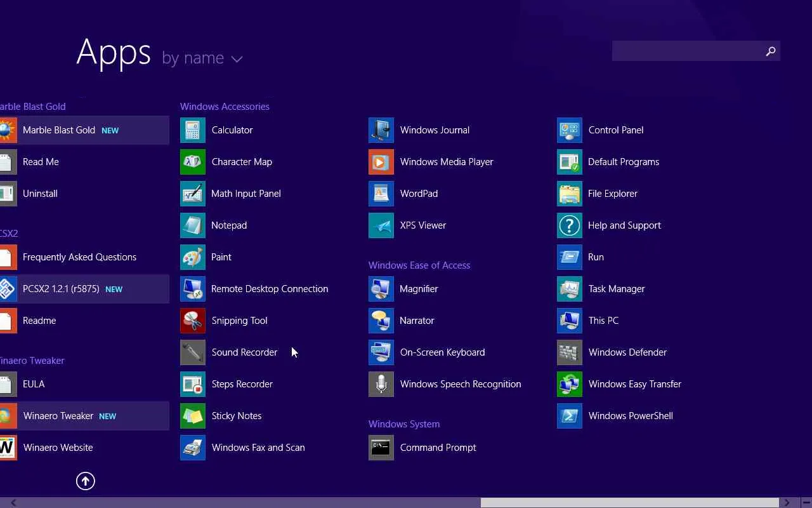Open the Marble Blast Gold app tile
Viewport: 812px width, 508px height.
[84, 130]
